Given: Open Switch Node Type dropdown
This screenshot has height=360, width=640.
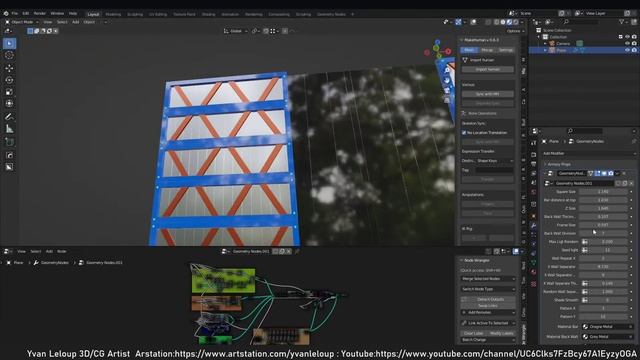Looking at the screenshot, I should click(488, 289).
